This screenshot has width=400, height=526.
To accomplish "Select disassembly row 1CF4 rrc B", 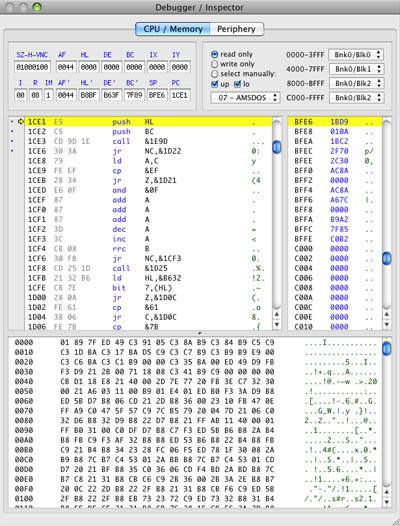I will [148, 249].
